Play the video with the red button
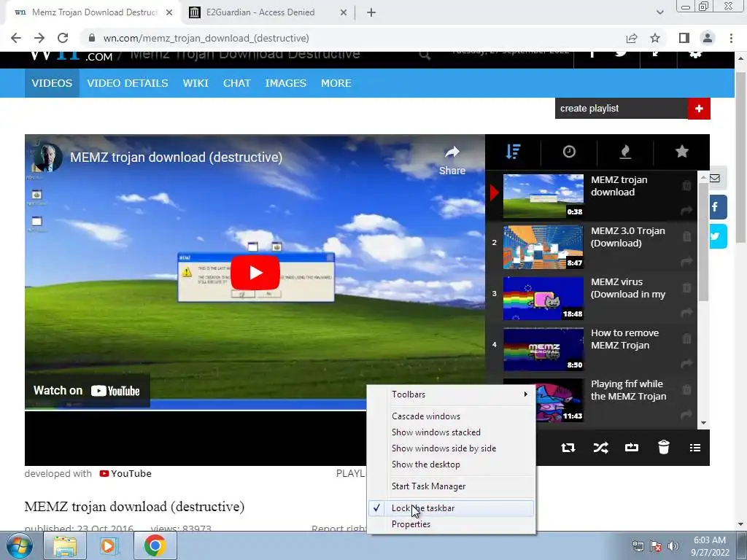This screenshot has width=747, height=560. pyautogui.click(x=255, y=273)
